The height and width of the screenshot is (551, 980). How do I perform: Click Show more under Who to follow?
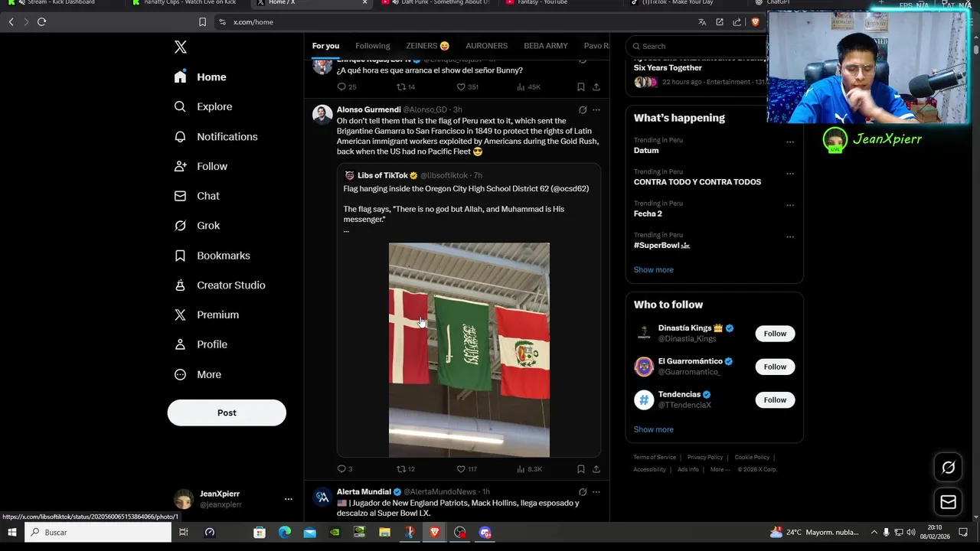coord(653,430)
